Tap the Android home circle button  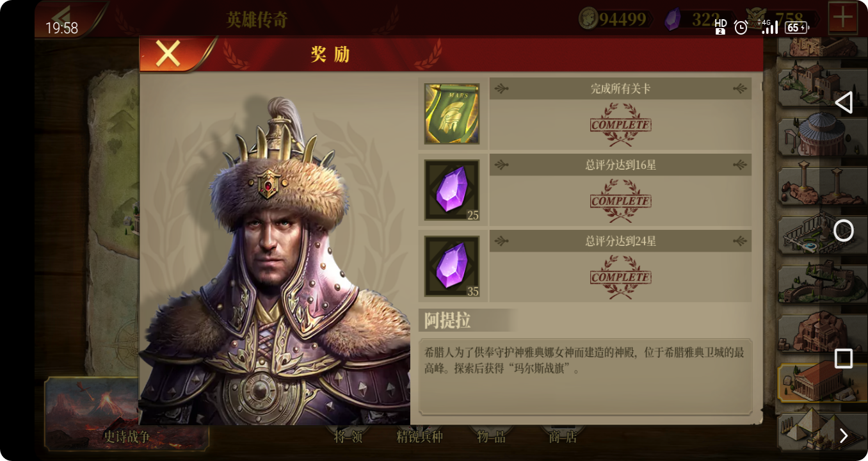click(844, 230)
